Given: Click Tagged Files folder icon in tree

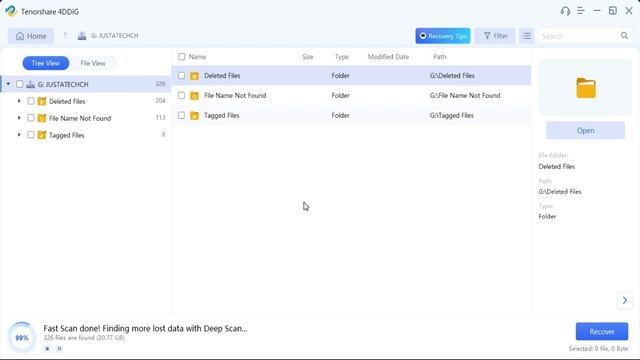Looking at the screenshot, I should 42,135.
